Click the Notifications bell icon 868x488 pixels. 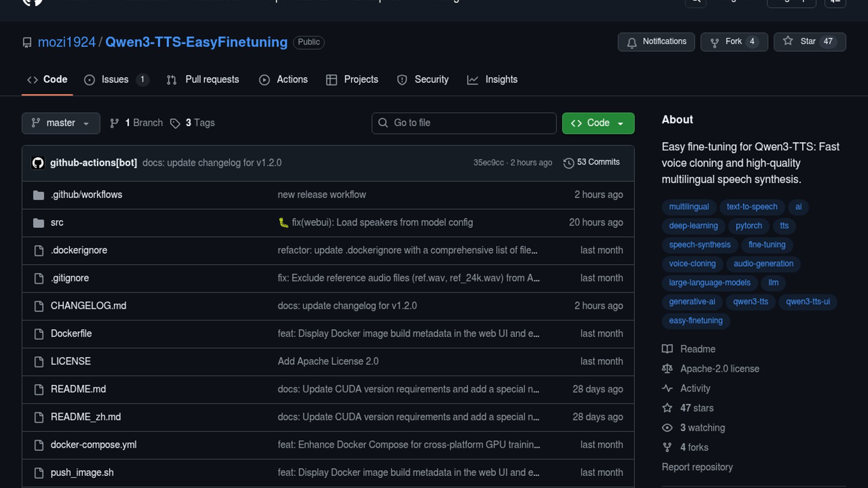click(632, 42)
